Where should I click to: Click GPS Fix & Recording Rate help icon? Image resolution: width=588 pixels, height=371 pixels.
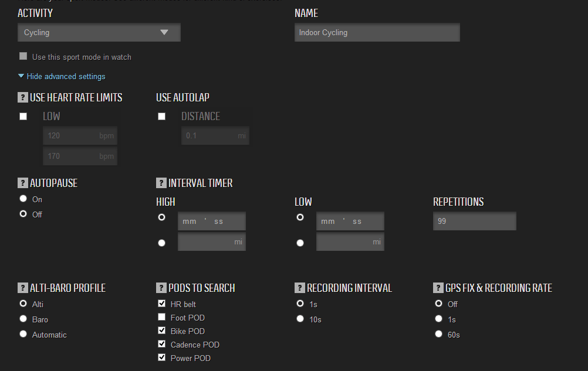[438, 288]
